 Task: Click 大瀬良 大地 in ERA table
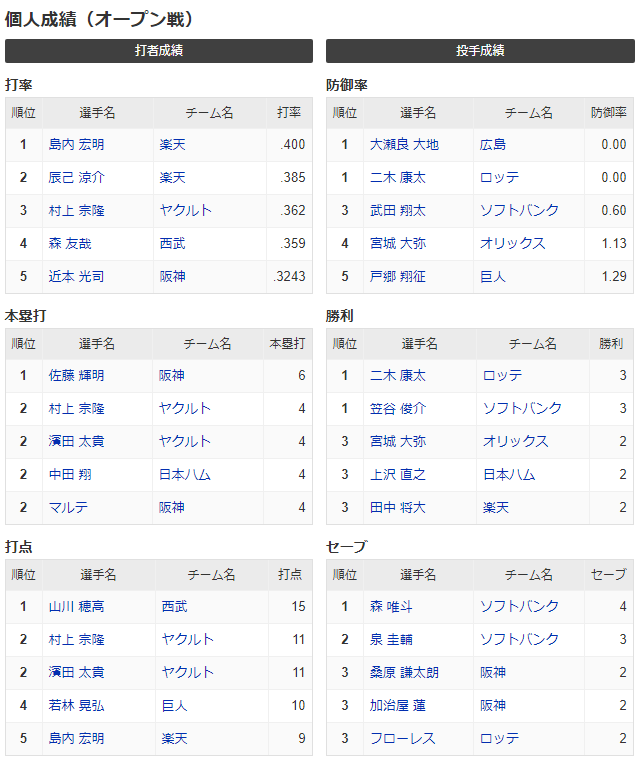(x=404, y=145)
